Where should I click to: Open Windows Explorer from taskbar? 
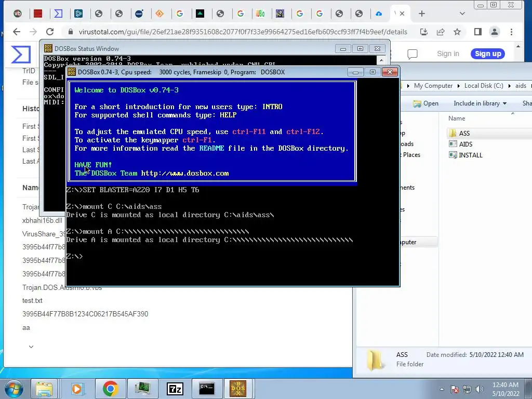coord(44,389)
